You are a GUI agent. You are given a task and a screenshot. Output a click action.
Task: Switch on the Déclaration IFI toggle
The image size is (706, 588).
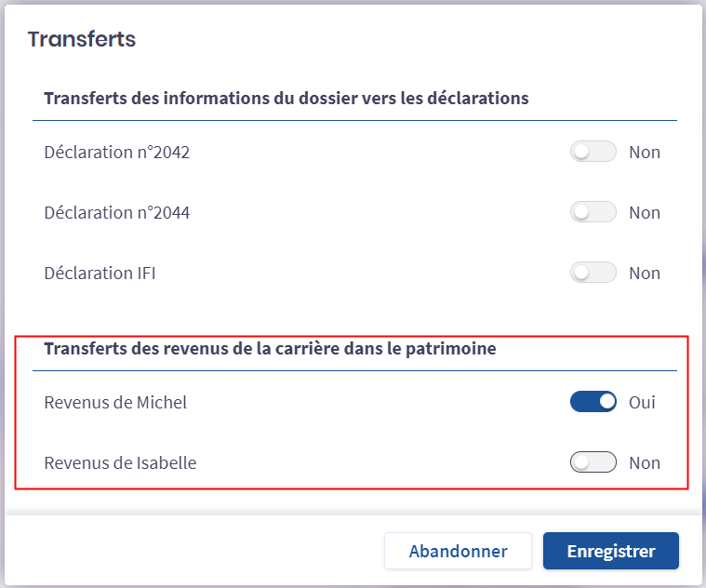593,274
